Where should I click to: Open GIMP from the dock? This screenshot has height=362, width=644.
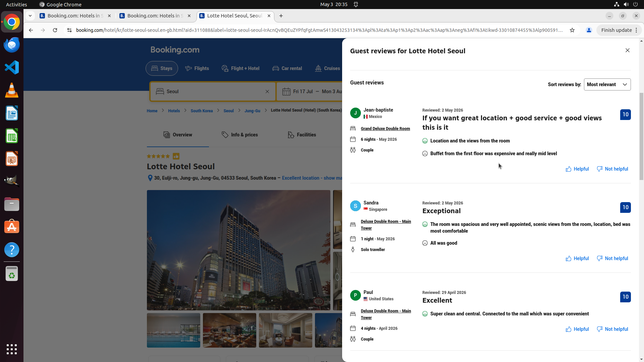point(12,181)
